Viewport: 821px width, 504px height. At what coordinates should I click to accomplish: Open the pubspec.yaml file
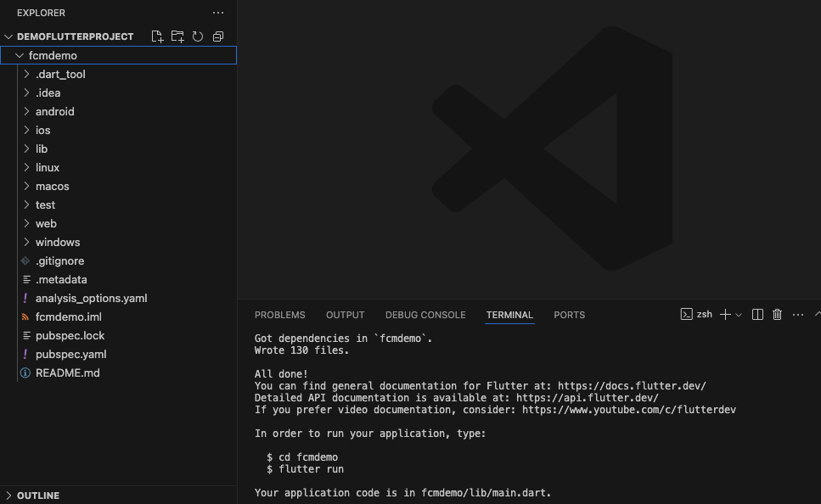click(70, 354)
